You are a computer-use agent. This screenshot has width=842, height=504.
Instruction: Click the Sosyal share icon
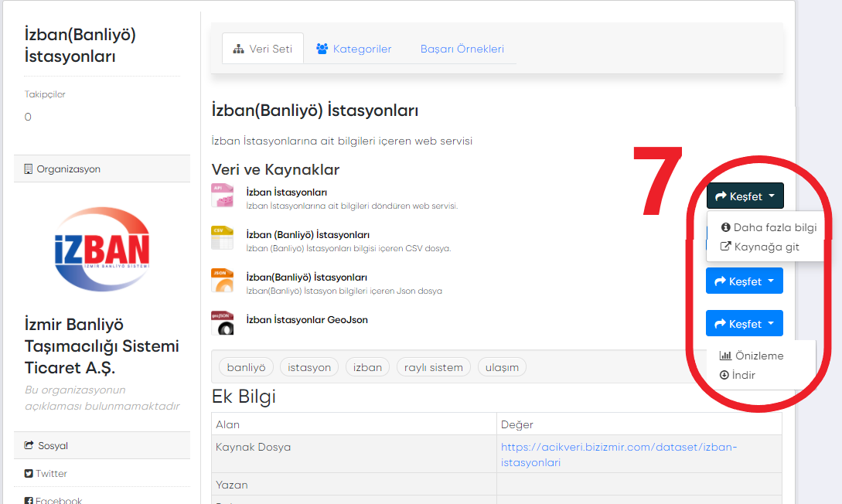29,446
